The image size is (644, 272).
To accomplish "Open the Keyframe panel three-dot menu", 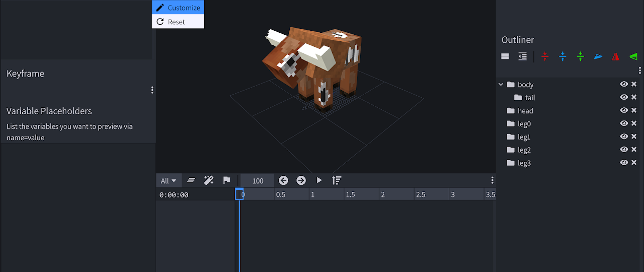I will coord(152,90).
